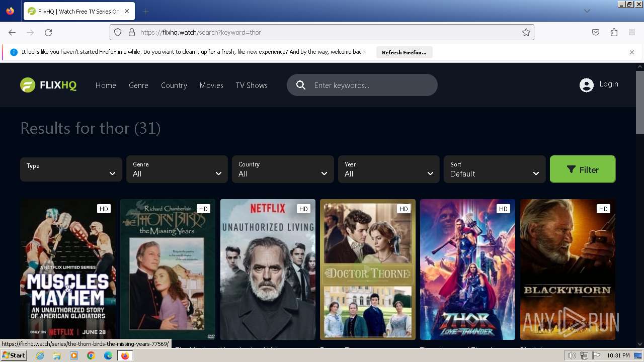Click the 10:31 PM taskbar clock
The height and width of the screenshot is (362, 644).
tap(618, 355)
